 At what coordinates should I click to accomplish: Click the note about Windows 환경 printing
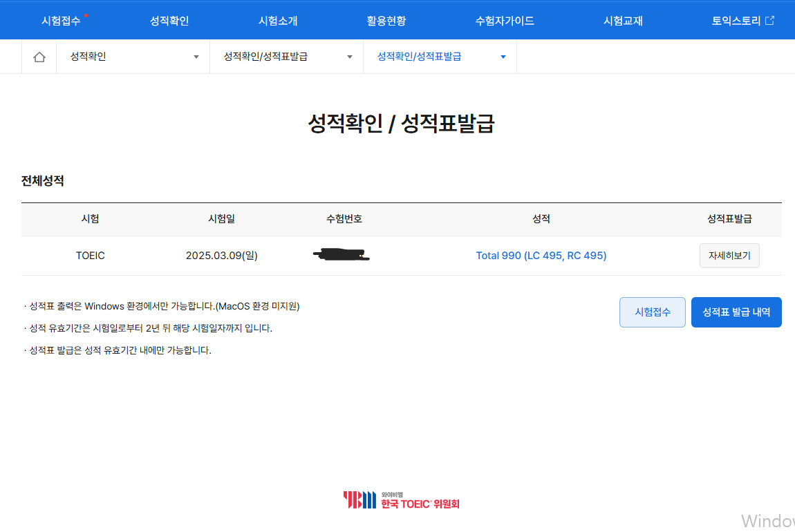pos(162,307)
